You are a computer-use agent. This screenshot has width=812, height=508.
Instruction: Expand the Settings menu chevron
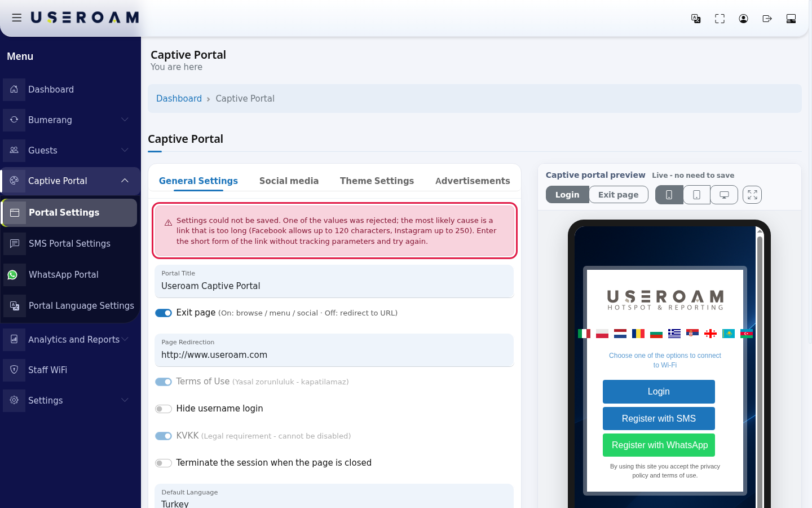125,400
